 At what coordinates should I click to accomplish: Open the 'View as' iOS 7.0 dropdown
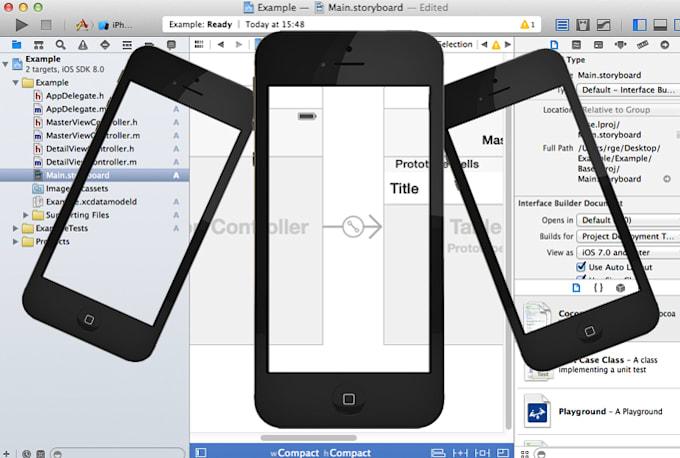pyautogui.click(x=628, y=252)
